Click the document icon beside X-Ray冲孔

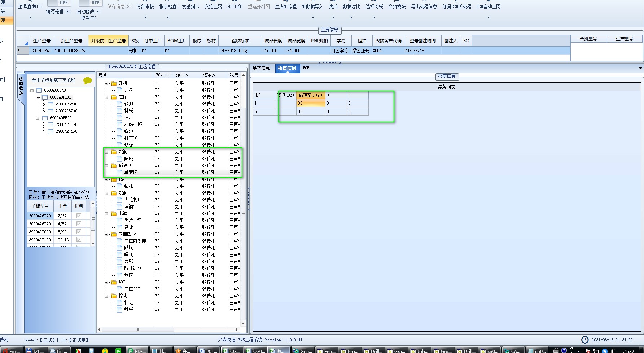(x=120, y=124)
